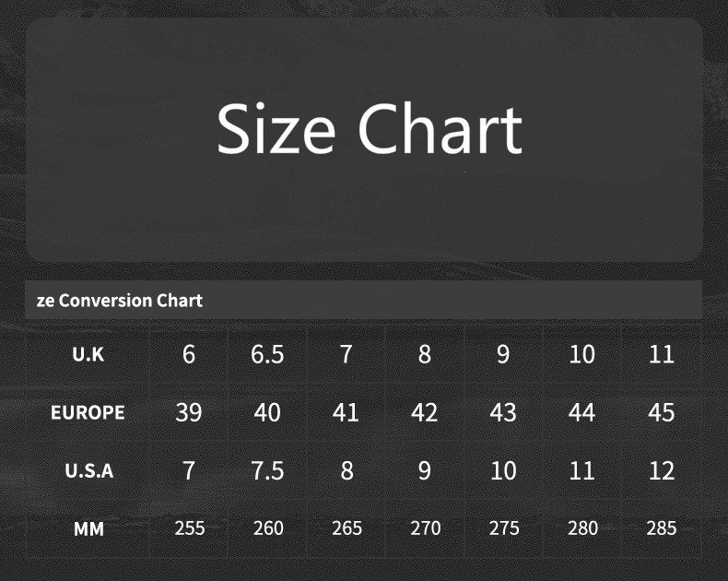Select the 255 MM value
Screen dimensions: 728x581
click(x=189, y=528)
